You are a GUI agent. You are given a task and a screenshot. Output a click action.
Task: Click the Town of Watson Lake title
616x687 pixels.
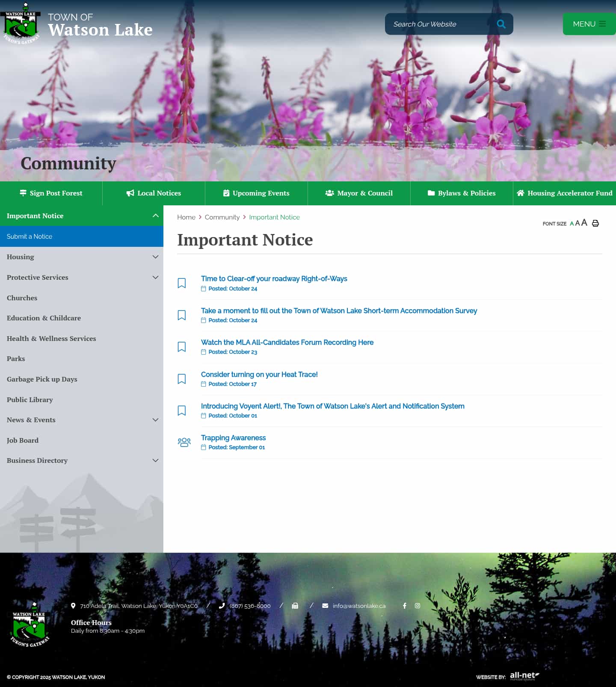point(100,25)
